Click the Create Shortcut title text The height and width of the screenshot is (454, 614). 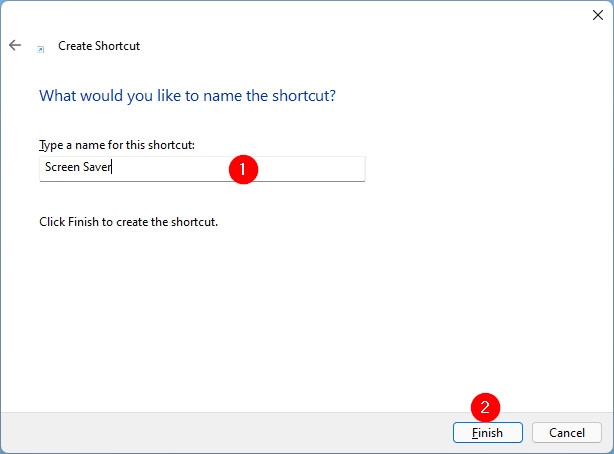tap(99, 46)
